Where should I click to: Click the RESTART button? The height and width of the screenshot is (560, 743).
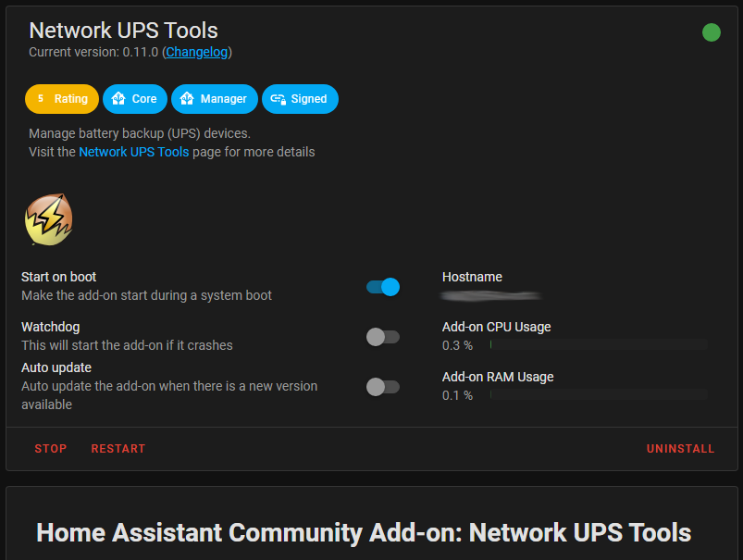coord(118,449)
